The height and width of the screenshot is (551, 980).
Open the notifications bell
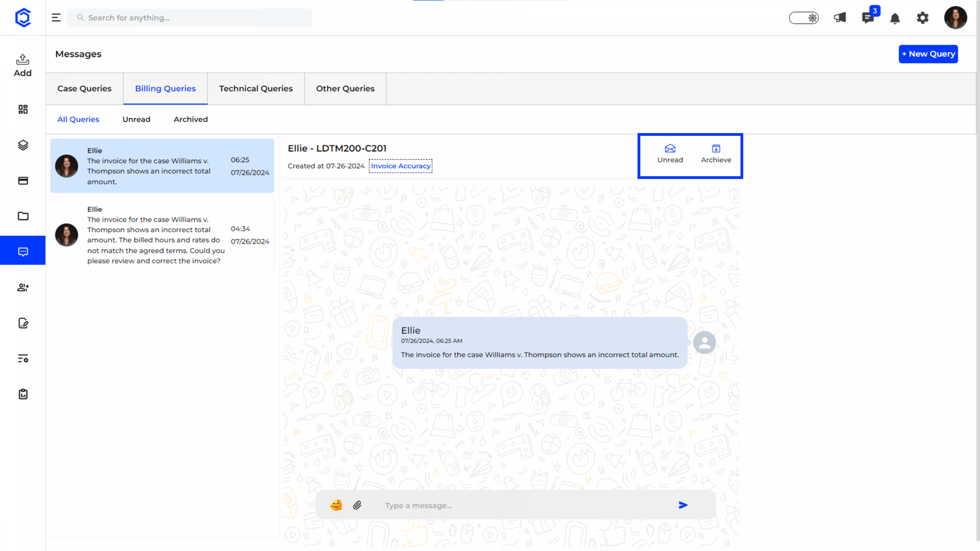895,18
